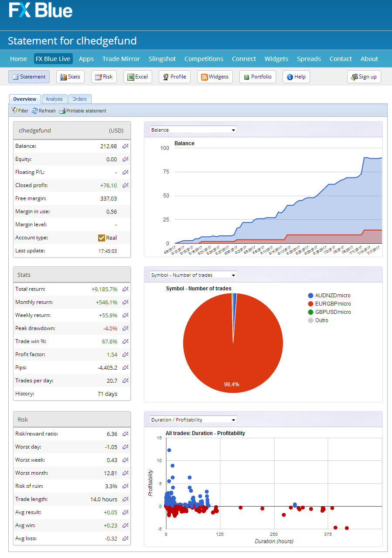The height and width of the screenshot is (558, 392).
Task: Open the Symbol - Number of trades dropdown
Action: point(193,275)
